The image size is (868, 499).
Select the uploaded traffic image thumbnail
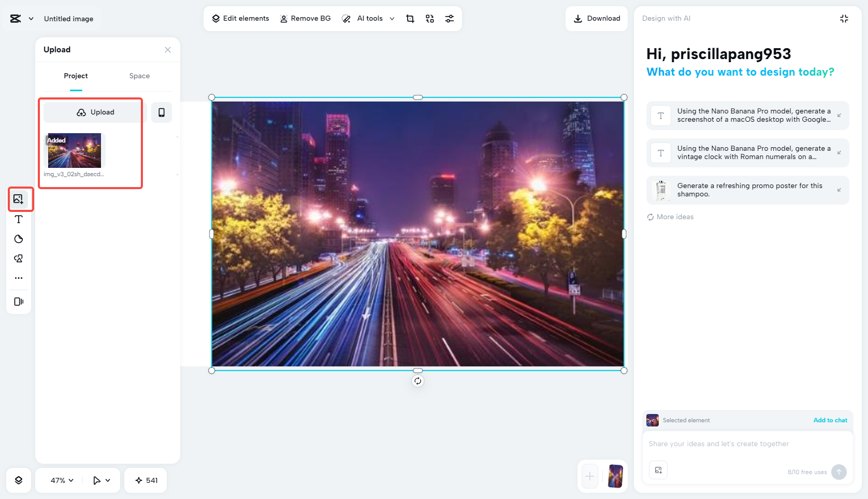[74, 150]
